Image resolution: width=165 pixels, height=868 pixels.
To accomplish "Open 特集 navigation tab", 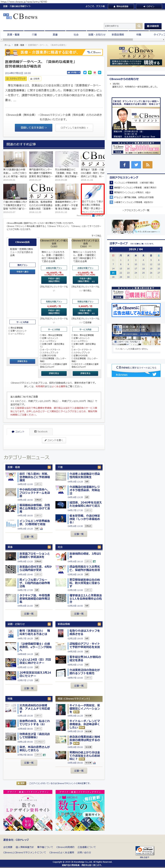I will point(139,35).
